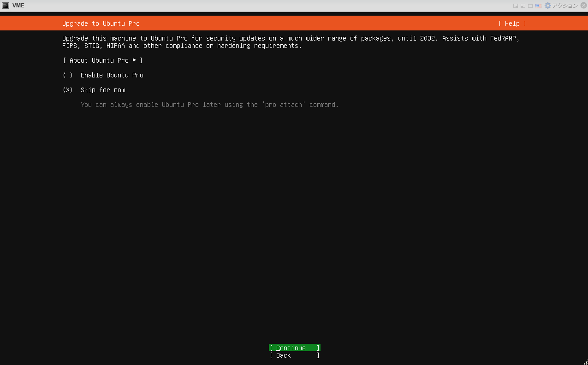Image resolution: width=588 pixels, height=365 pixels.
Task: Click the ► arrow after About Ubuntu Pro
Action: (134, 60)
